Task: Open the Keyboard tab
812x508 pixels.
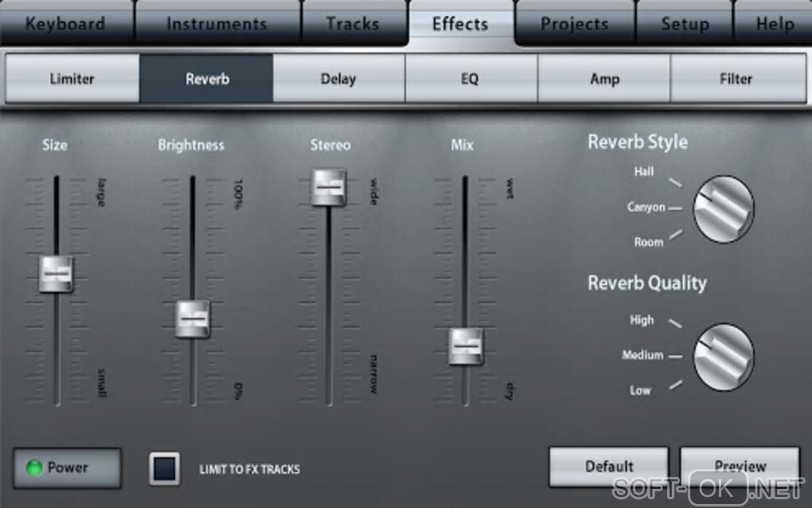Action: [66, 24]
